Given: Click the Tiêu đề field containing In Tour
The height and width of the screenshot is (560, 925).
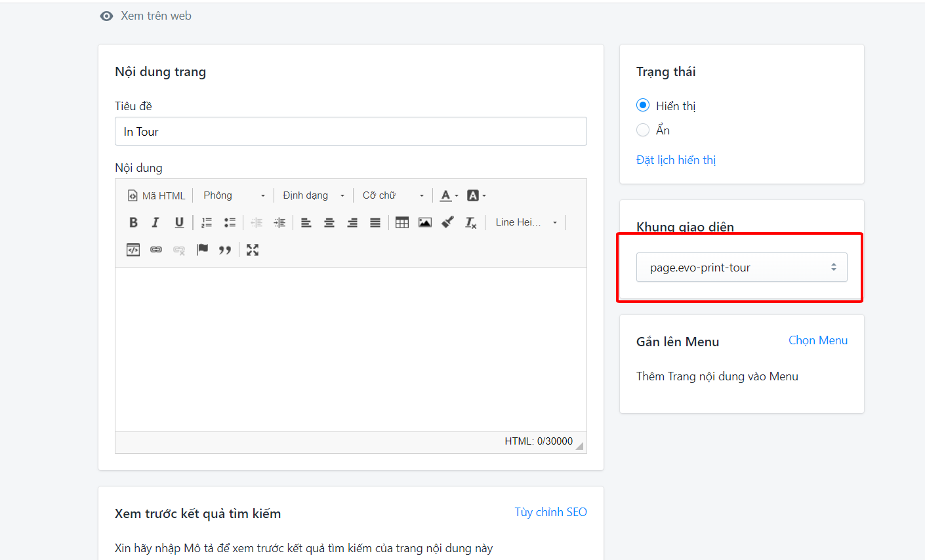Looking at the screenshot, I should [351, 131].
